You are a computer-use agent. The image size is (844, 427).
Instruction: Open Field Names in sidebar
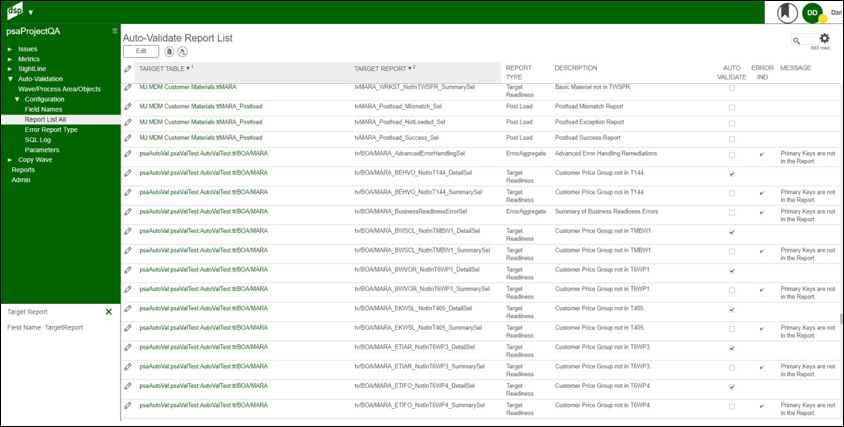pyautogui.click(x=44, y=109)
